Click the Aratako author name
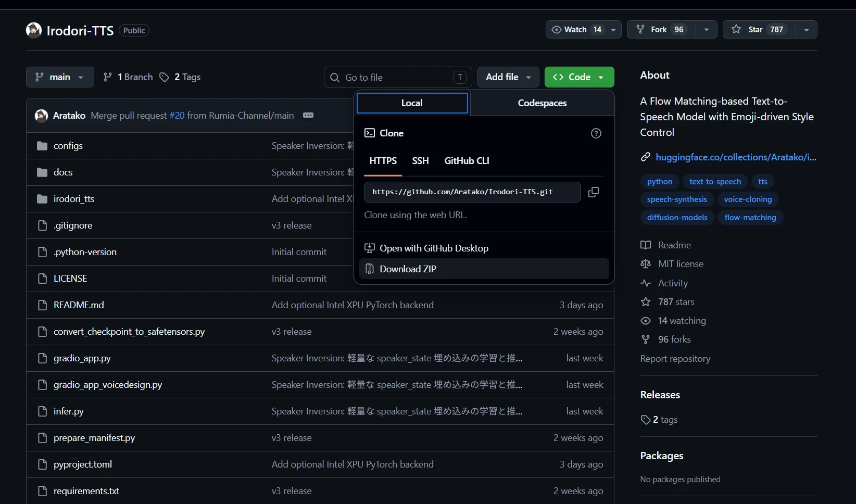 point(69,116)
